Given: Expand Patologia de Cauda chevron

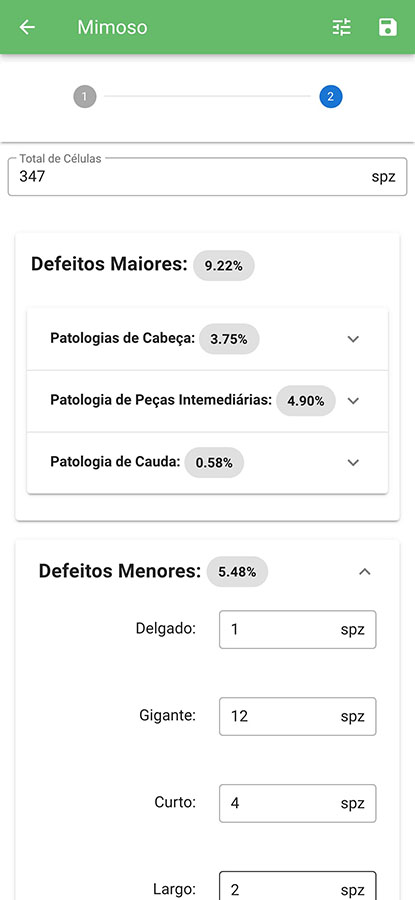Looking at the screenshot, I should pos(354,462).
